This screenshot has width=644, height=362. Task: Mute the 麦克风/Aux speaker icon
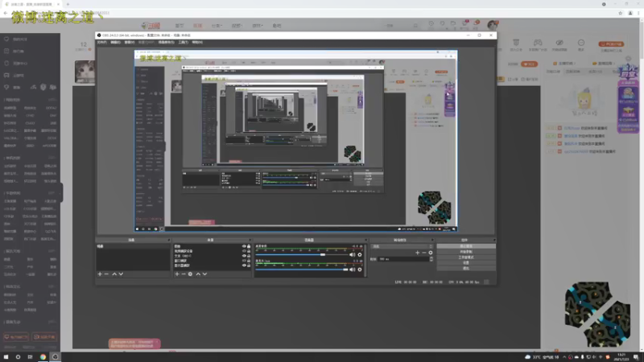click(x=352, y=269)
